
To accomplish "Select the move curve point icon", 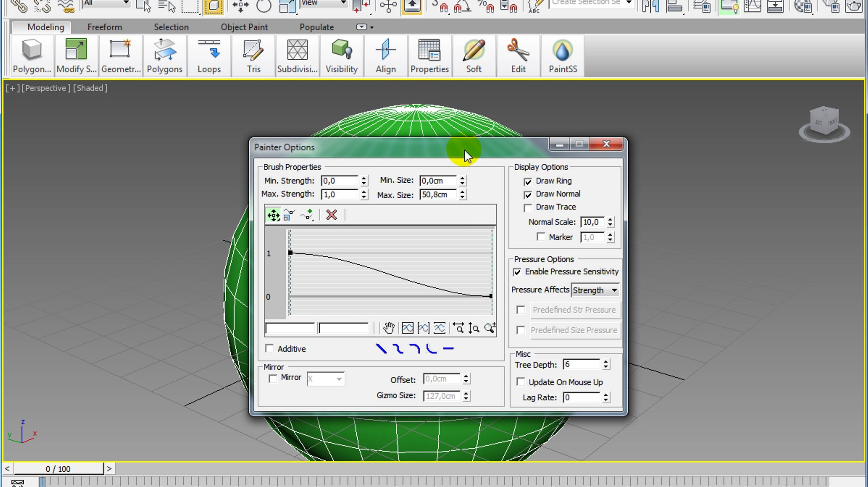I will click(x=273, y=214).
